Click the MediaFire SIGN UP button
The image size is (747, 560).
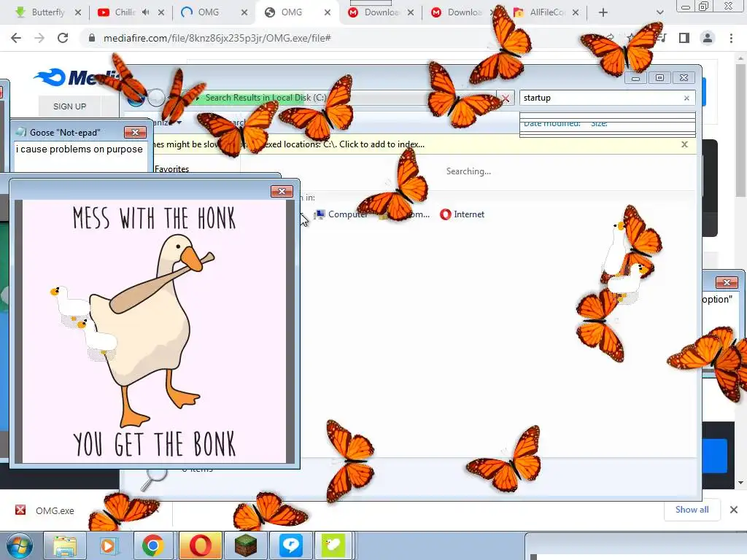click(69, 106)
